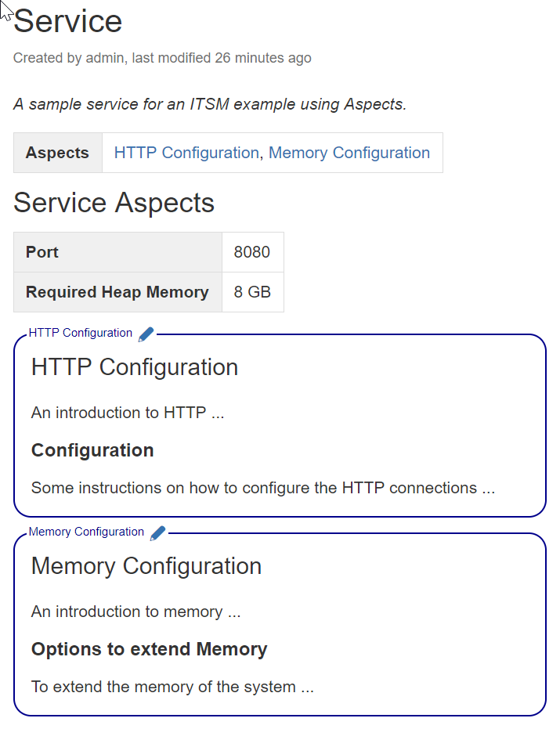
Task: Click the 'Created by admin' metadata line
Action: (x=162, y=58)
